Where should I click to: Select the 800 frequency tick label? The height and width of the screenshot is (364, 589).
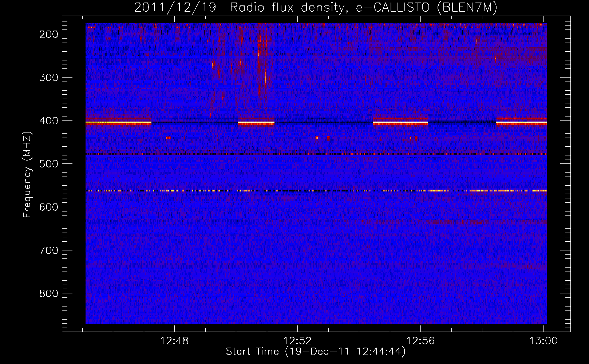[x=48, y=293]
